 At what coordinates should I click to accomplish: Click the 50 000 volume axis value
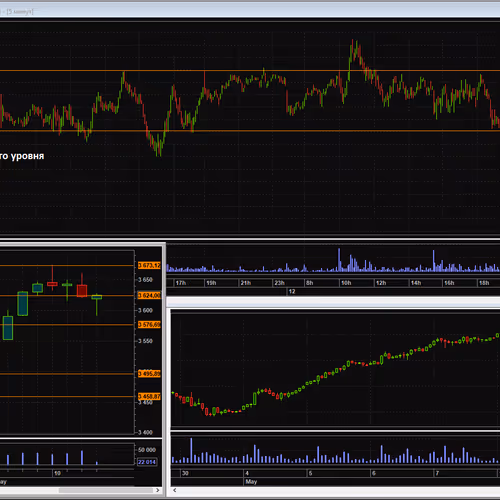click(x=147, y=450)
